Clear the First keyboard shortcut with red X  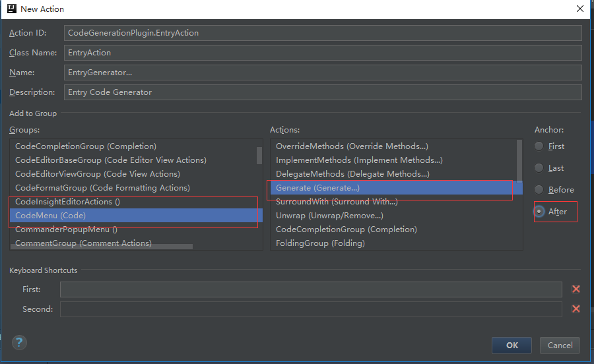click(x=576, y=289)
